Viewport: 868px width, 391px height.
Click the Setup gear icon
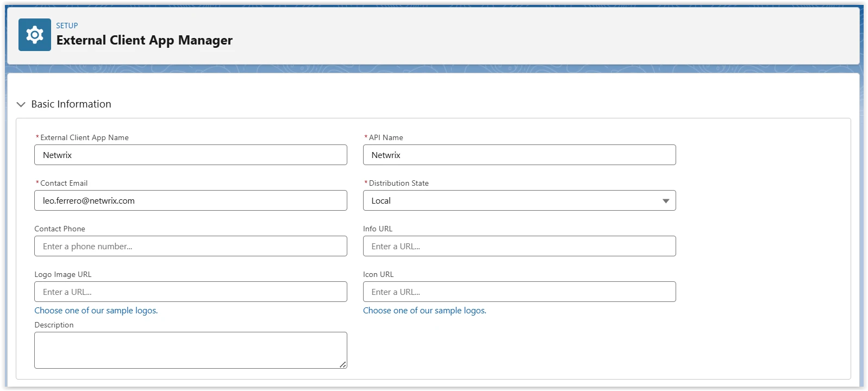35,35
